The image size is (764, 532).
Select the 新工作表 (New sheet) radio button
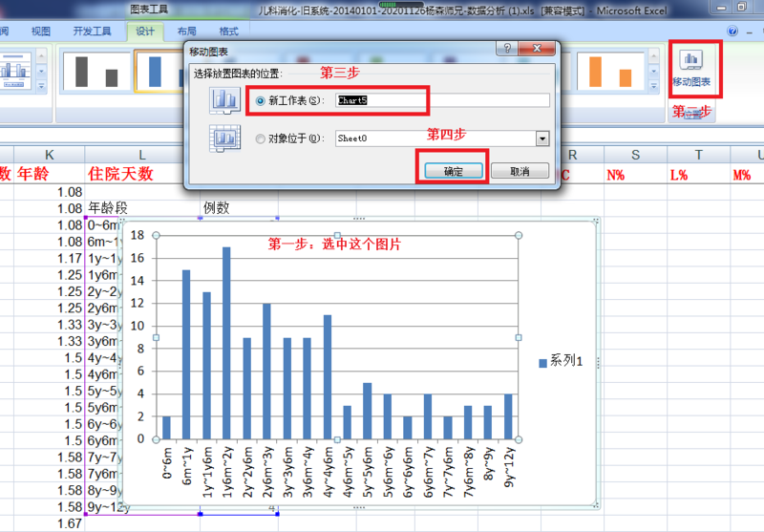260,101
